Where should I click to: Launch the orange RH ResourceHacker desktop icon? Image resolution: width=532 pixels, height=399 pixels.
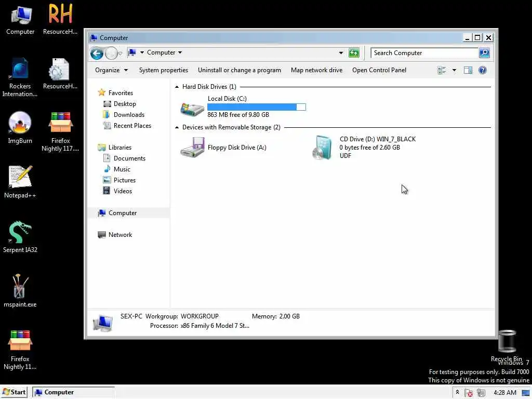(60, 19)
